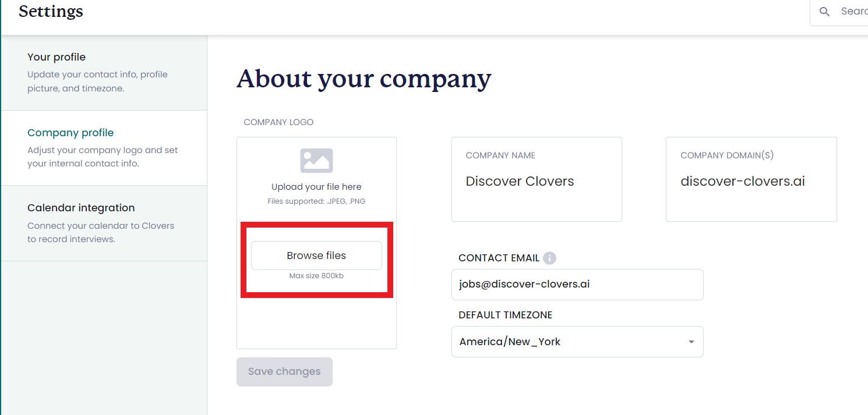
Task: Expand the default timezone dropdown arrow
Action: (x=691, y=342)
